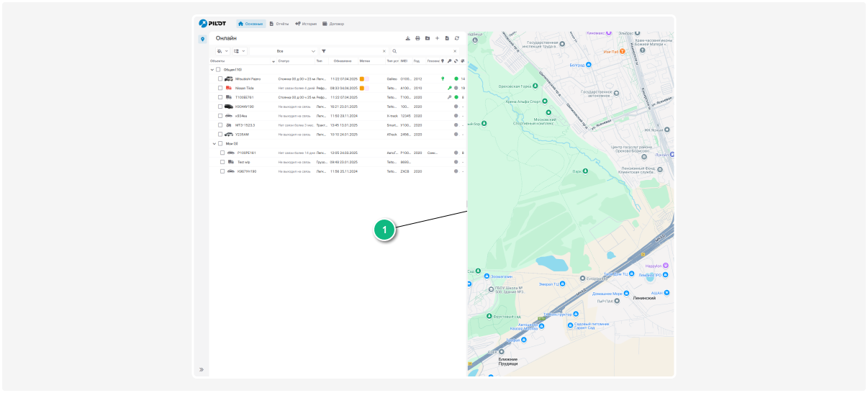Viewport: 868px width, 393px height.
Task: Click the funnel filter icon
Action: tap(324, 51)
